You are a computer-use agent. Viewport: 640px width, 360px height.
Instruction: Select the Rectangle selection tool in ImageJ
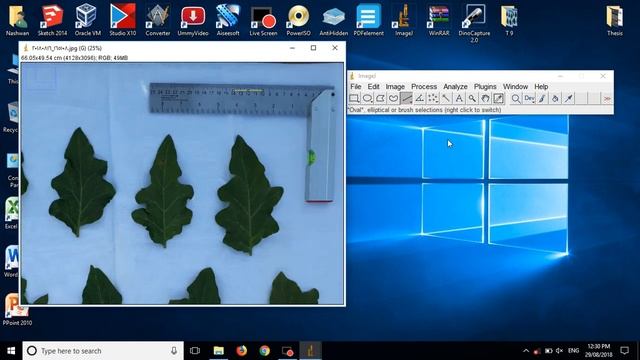[x=354, y=98]
